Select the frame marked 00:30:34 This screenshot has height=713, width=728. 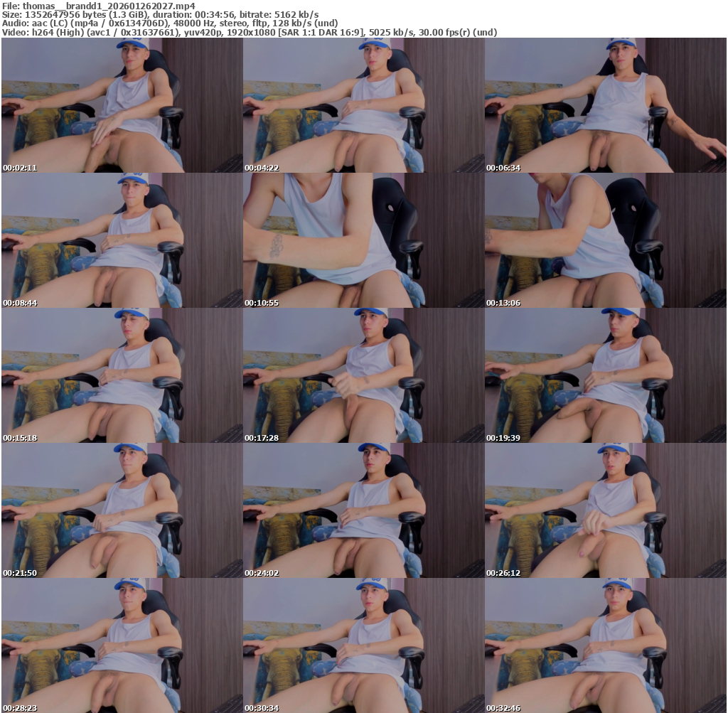pos(363,645)
